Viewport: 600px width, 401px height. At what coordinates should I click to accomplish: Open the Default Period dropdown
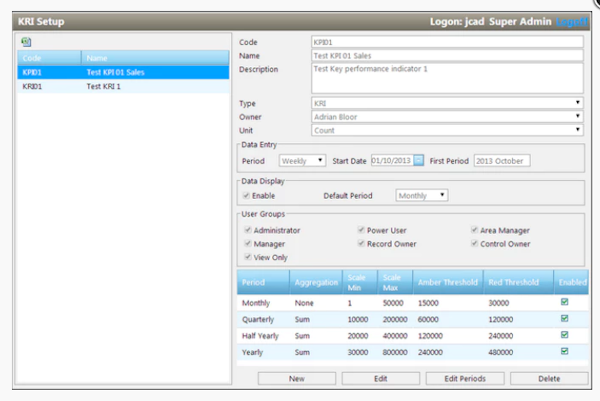[422, 196]
